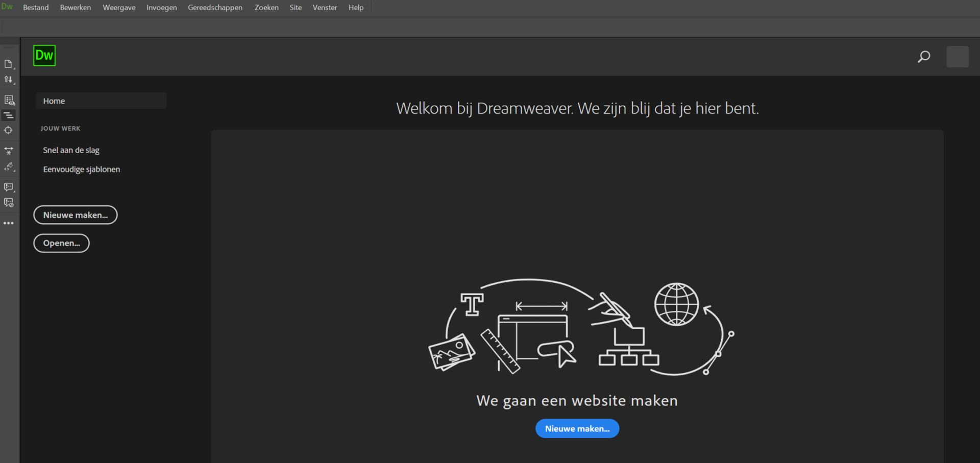
Task: Click the Dreamweaver Dw logo icon
Action: tap(44, 55)
